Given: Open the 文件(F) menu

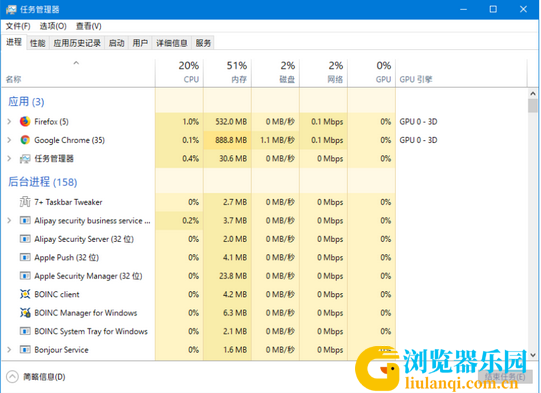Looking at the screenshot, I should pos(18,26).
